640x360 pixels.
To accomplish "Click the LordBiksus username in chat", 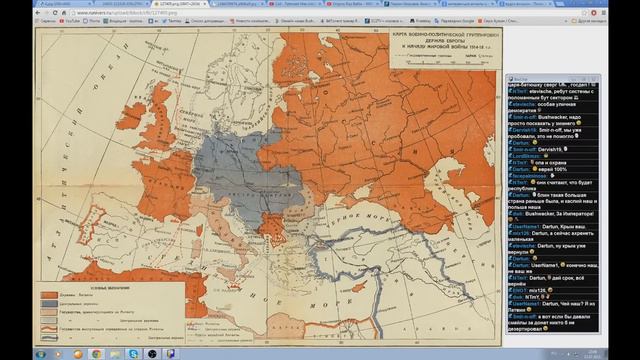I will [527, 156].
